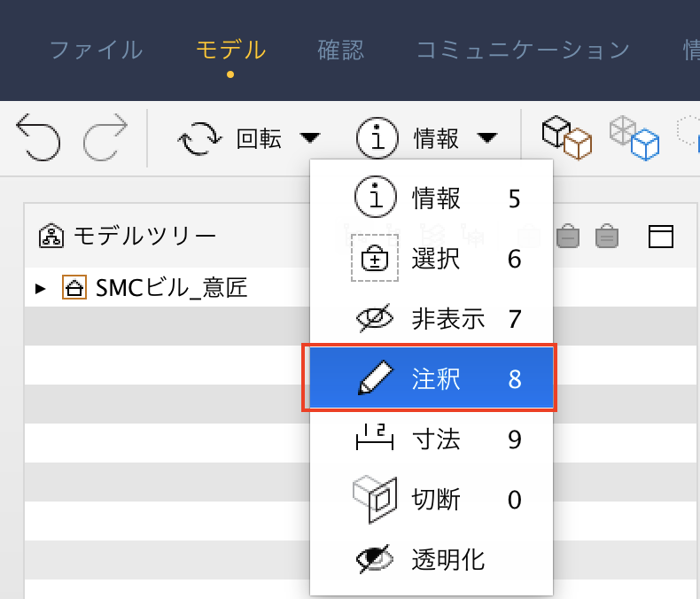
Task: Open the ファイル tab
Action: pyautogui.click(x=97, y=50)
